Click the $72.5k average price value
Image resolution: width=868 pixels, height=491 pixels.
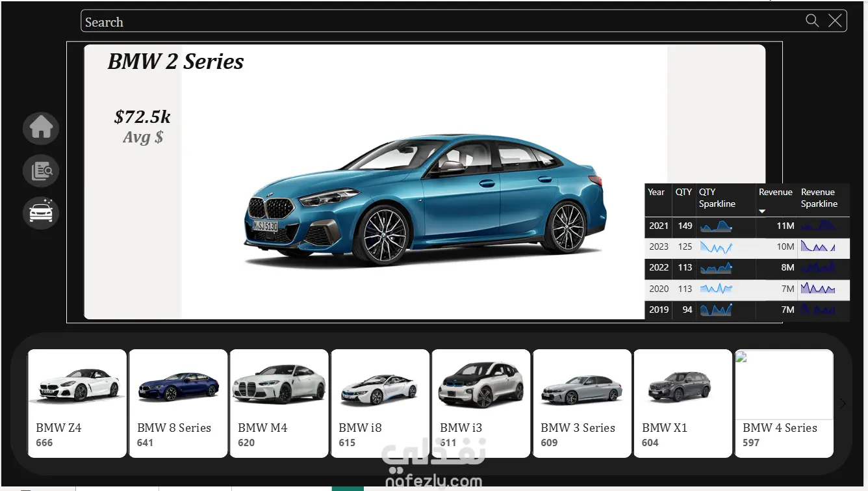pos(142,116)
